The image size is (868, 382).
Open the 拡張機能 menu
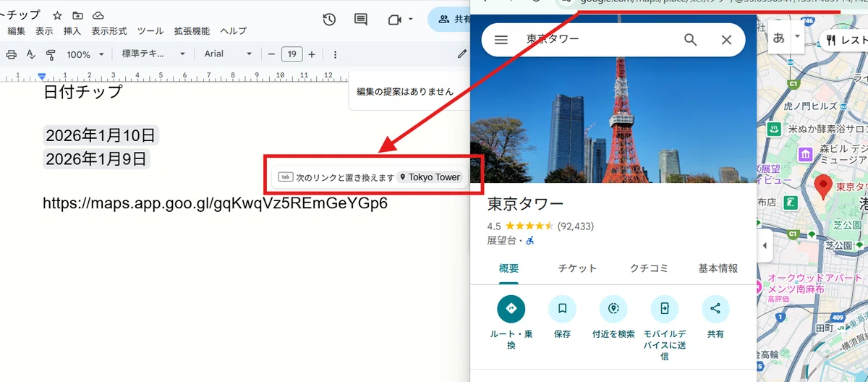click(x=192, y=31)
